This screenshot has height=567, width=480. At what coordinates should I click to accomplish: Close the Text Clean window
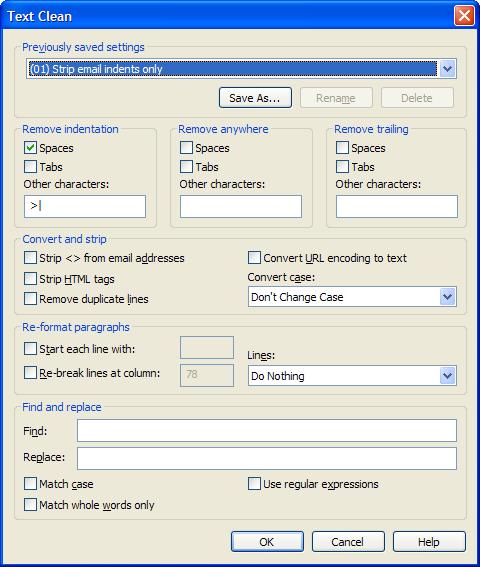point(464,16)
